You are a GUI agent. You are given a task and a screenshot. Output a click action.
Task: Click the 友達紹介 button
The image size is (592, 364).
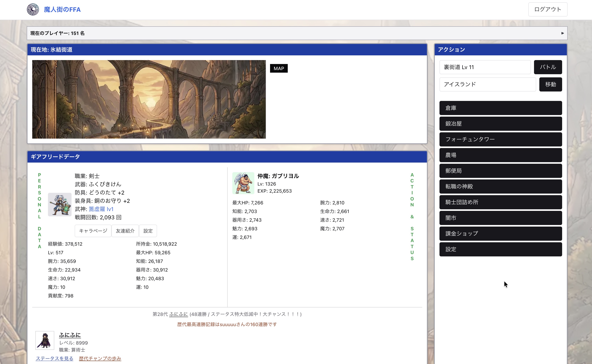pyautogui.click(x=125, y=231)
